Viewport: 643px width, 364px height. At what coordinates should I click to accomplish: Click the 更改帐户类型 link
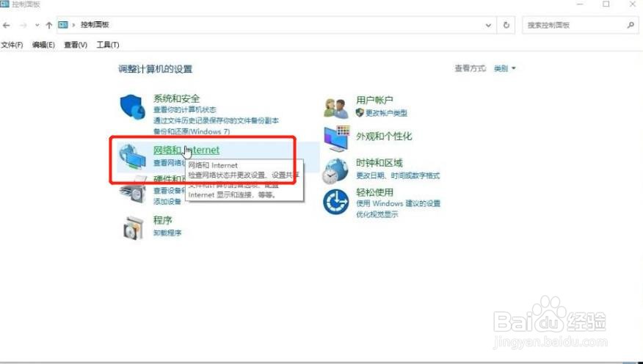coord(386,113)
